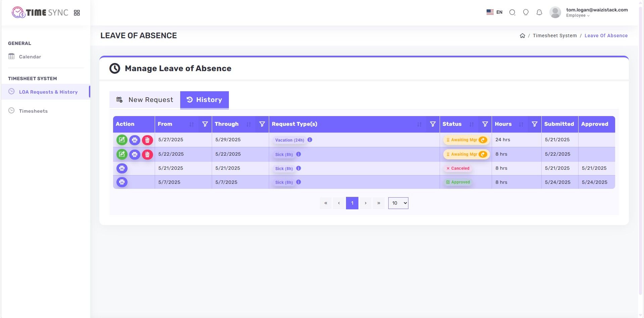
Task: Open filter for the From column
Action: click(x=205, y=124)
